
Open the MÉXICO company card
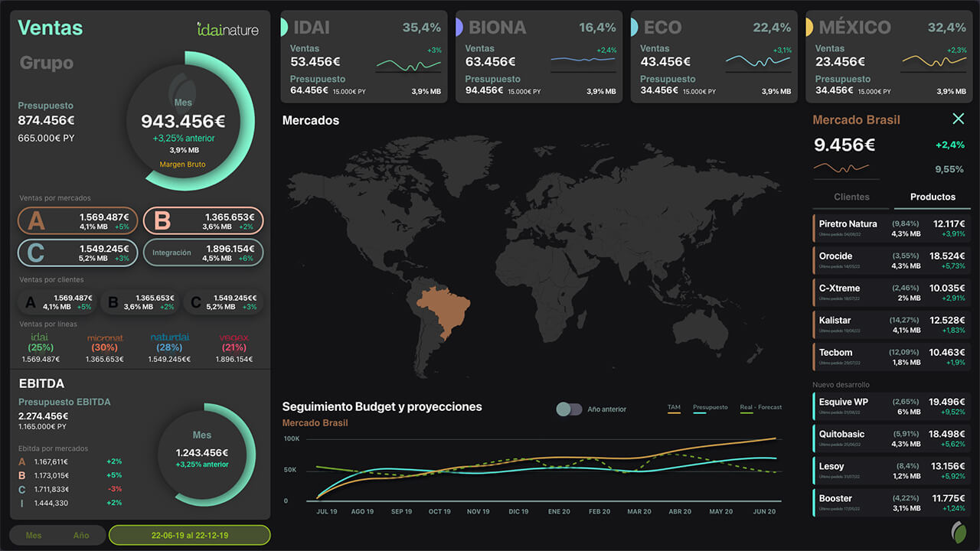pos(888,57)
